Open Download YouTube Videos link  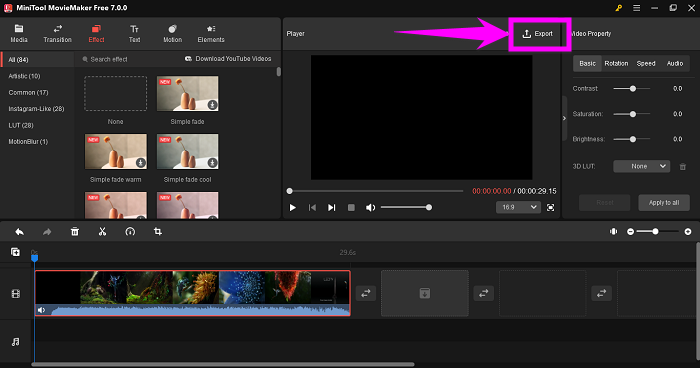pyautogui.click(x=228, y=59)
